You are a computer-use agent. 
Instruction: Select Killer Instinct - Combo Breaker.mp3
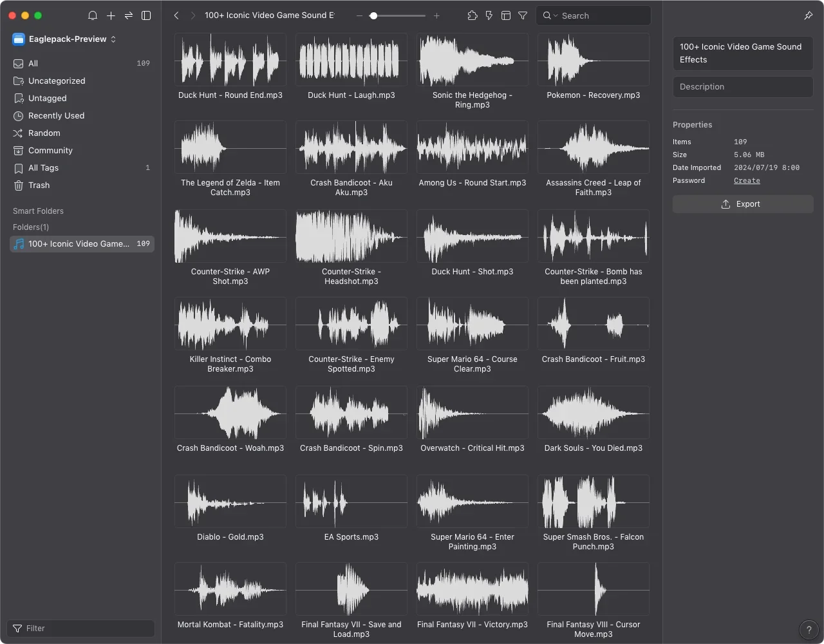(230, 324)
